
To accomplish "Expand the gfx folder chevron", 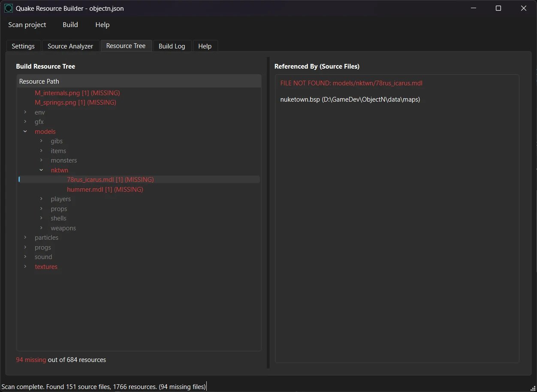I will click(x=25, y=122).
